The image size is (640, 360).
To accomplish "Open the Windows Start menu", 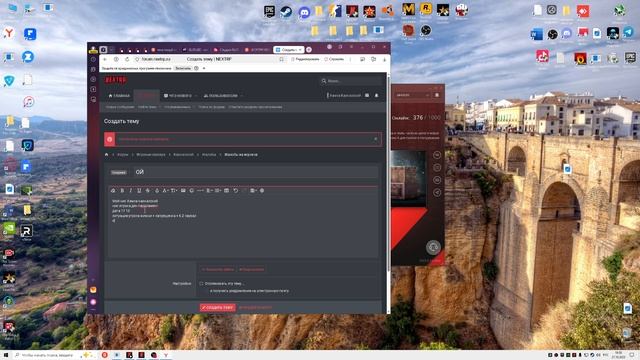I will [5, 355].
